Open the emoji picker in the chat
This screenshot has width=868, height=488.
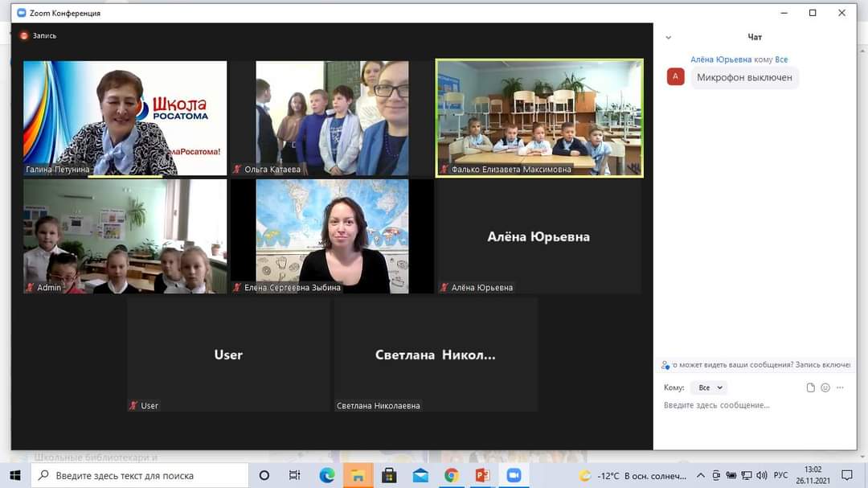click(825, 388)
